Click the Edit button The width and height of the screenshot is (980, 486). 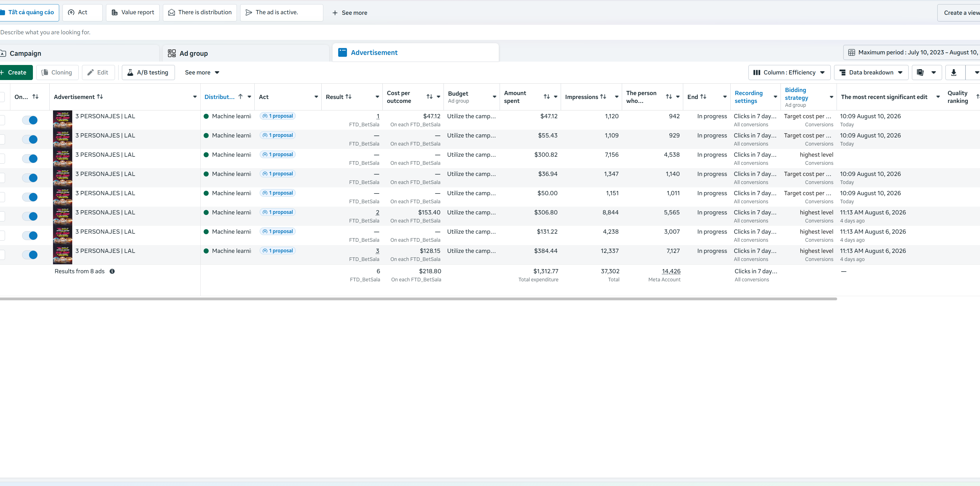click(x=98, y=72)
